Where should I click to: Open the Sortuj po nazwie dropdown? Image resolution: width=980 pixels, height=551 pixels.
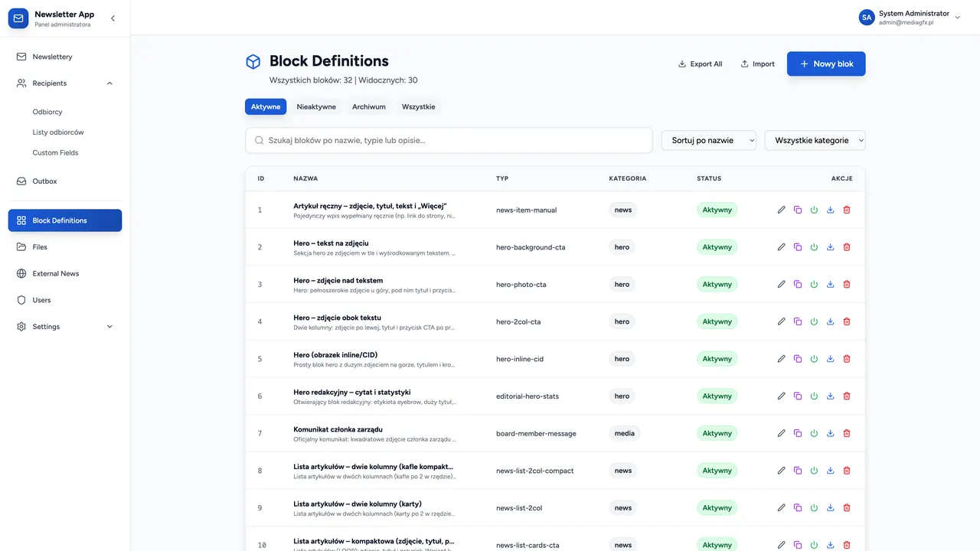click(709, 140)
